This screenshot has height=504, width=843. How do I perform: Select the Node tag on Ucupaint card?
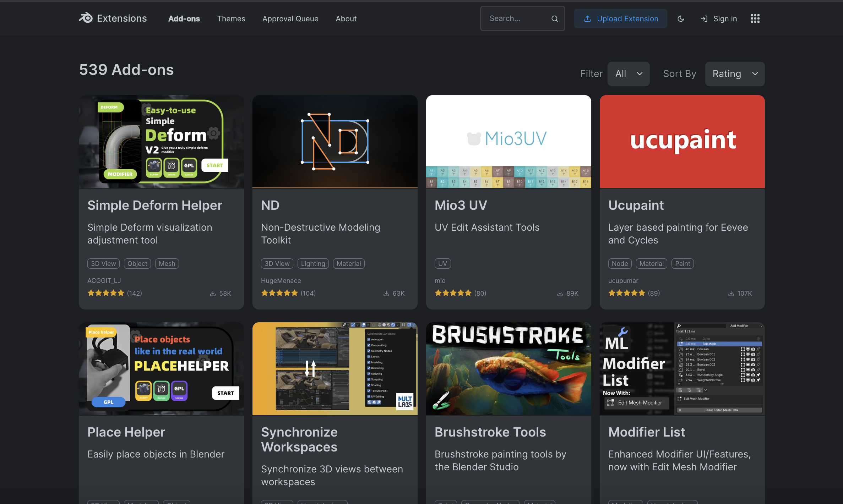pyautogui.click(x=620, y=264)
